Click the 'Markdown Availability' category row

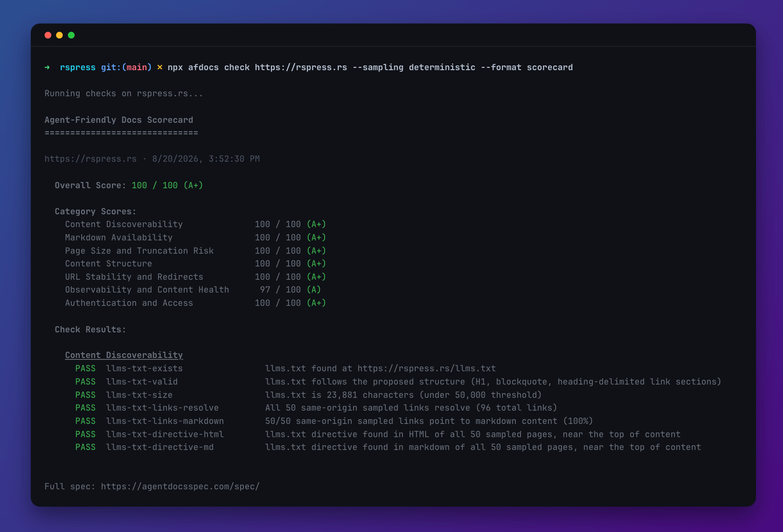pos(196,238)
